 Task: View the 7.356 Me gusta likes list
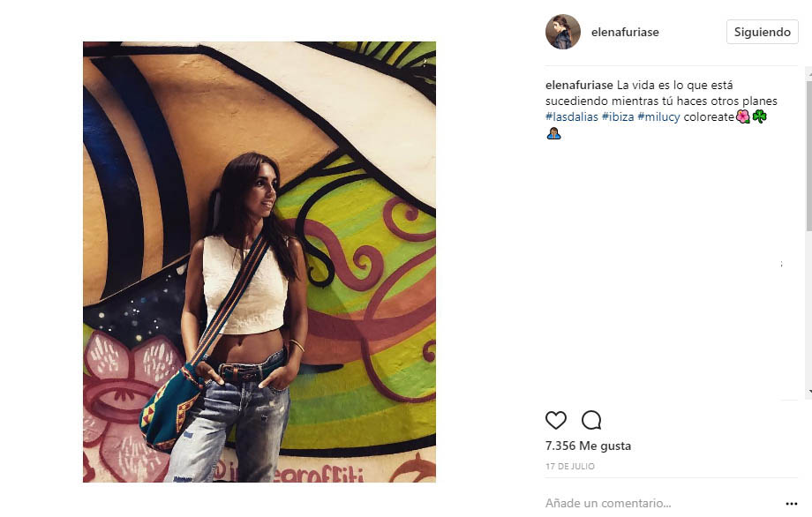pyautogui.click(x=589, y=446)
